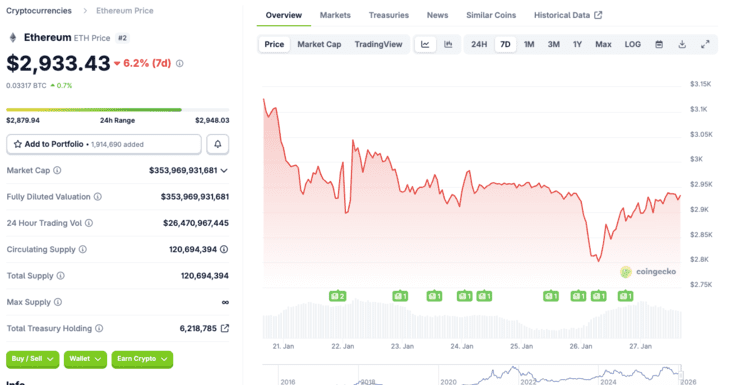Open the calendar date range picker
Viewport: 750px width, 385px height.
coord(659,44)
